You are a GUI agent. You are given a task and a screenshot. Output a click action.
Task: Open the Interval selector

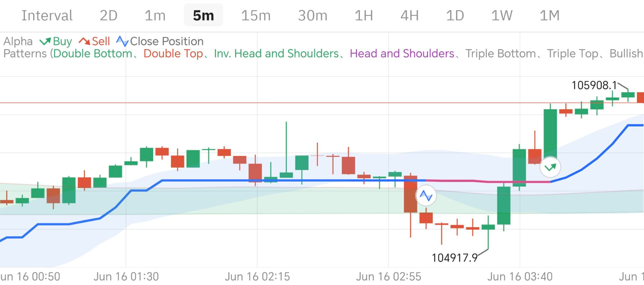[47, 15]
